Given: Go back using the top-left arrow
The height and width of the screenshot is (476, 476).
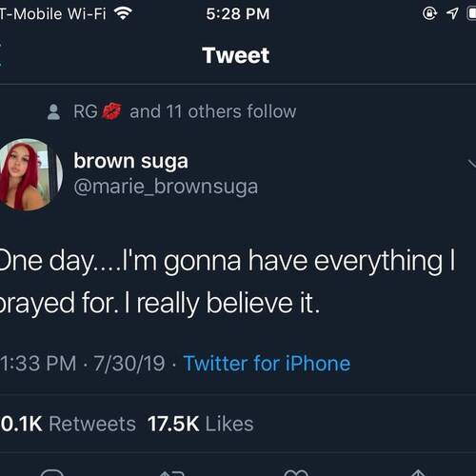Looking at the screenshot, I should pos(1,55).
